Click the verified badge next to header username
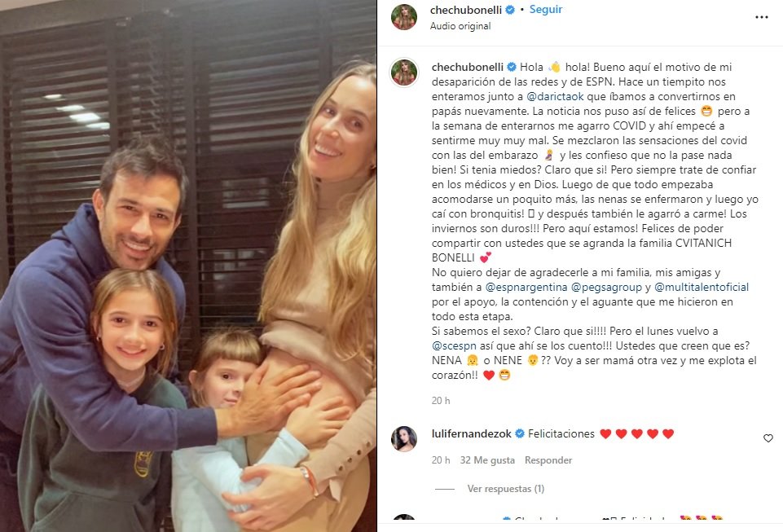Screen dimensions: 783x532 (x=510, y=10)
